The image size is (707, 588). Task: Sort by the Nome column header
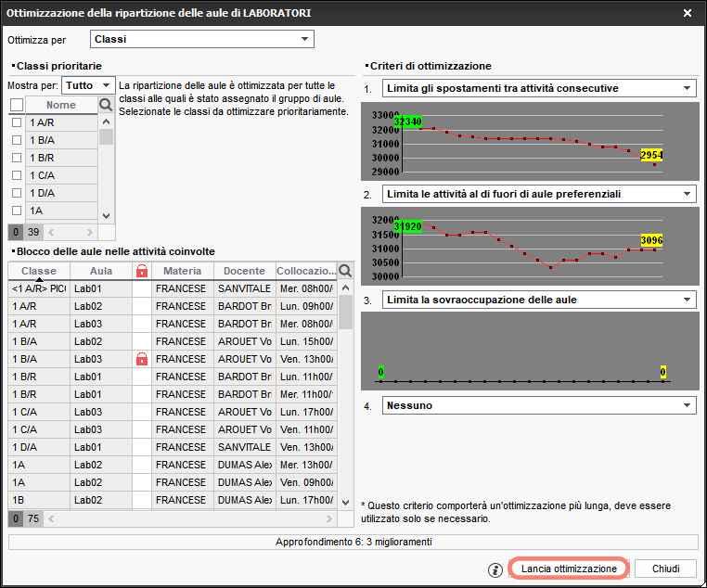point(61,105)
